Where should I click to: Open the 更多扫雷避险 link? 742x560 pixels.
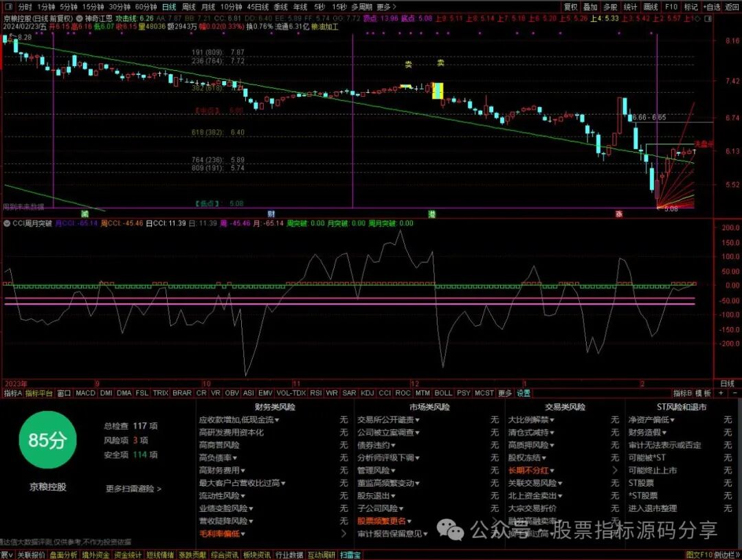coord(133,489)
